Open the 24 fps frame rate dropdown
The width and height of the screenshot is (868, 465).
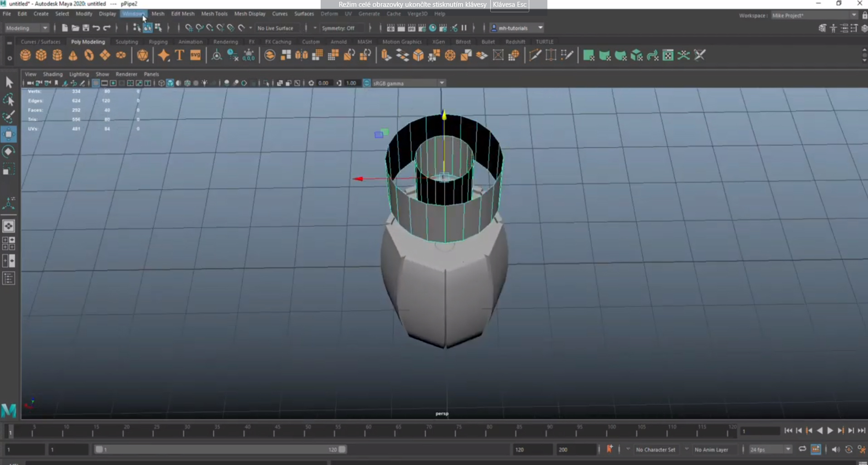click(770, 449)
